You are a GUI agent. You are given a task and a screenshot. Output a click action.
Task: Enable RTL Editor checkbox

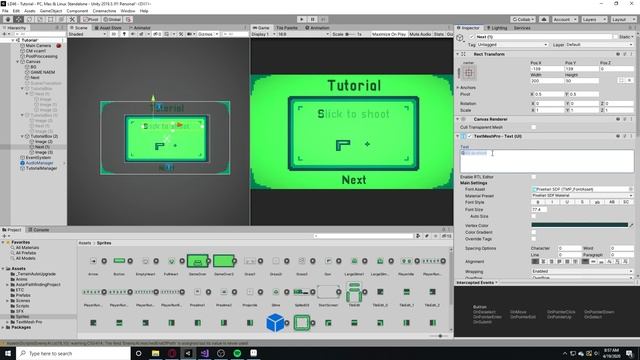pos(533,177)
